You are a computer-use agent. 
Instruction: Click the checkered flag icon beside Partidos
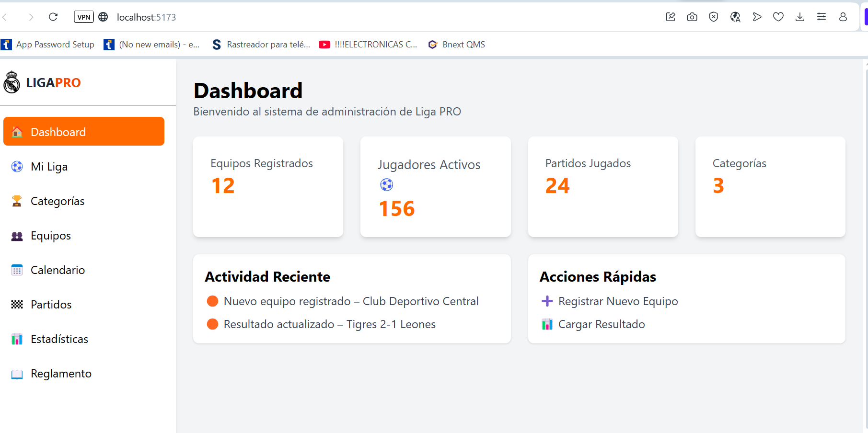tap(17, 305)
